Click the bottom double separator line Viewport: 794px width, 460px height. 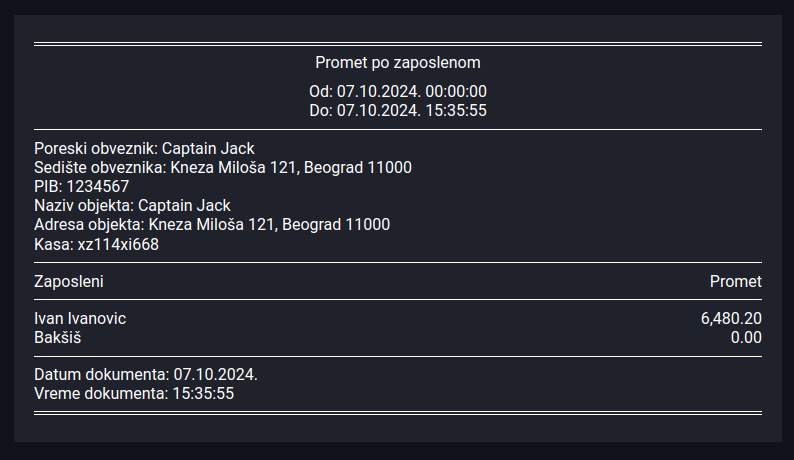click(398, 413)
